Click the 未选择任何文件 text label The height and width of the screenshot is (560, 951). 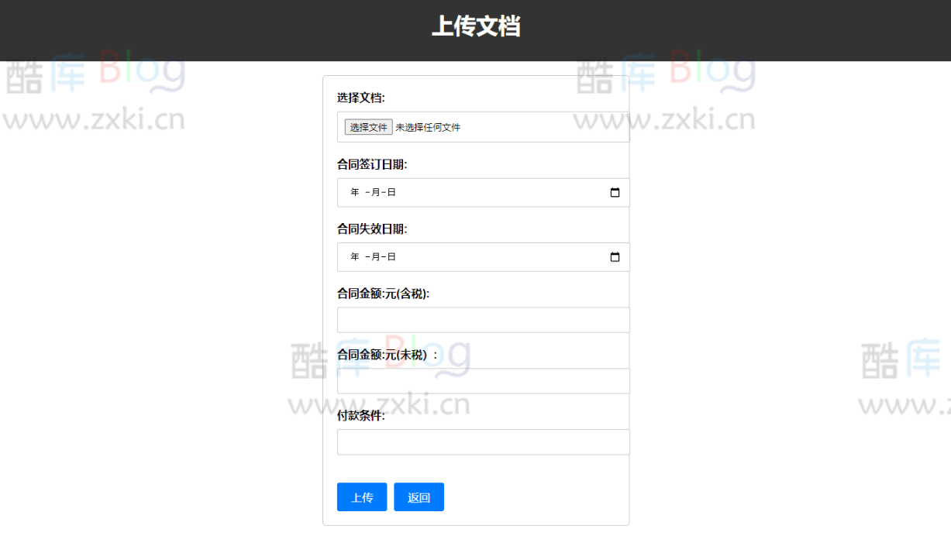click(428, 126)
